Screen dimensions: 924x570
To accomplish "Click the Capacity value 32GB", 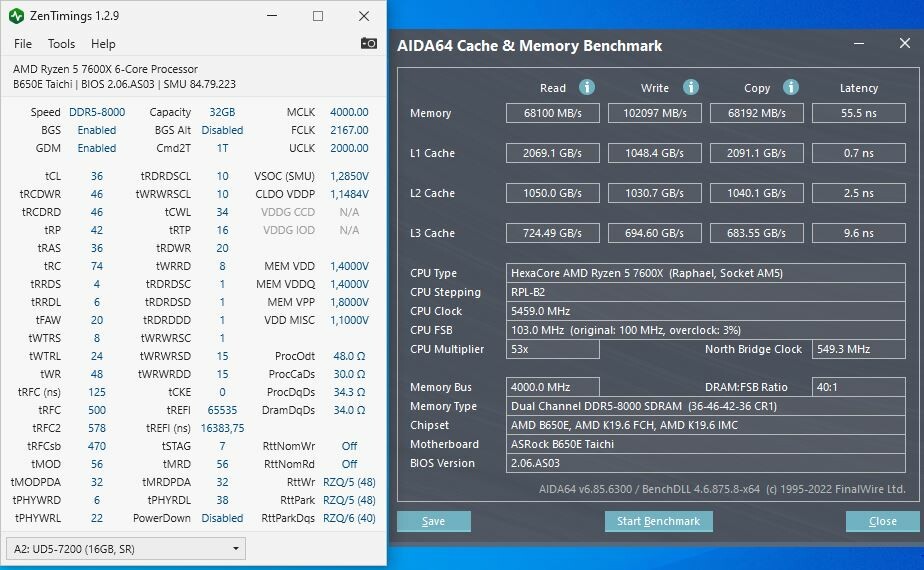I will pos(222,112).
